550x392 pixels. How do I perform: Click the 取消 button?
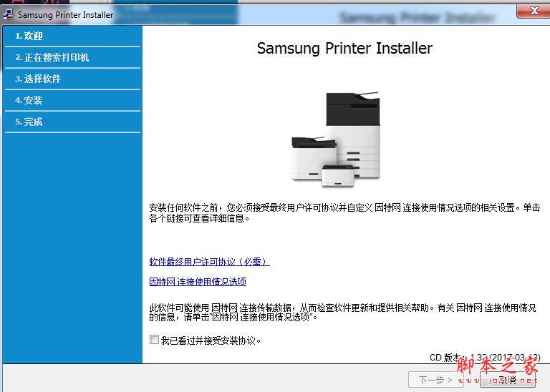508,380
